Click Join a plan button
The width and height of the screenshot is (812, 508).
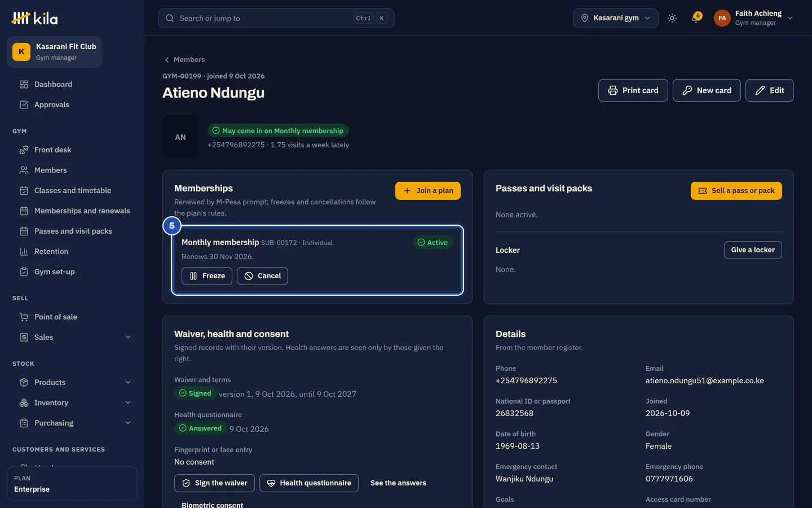[x=428, y=191]
